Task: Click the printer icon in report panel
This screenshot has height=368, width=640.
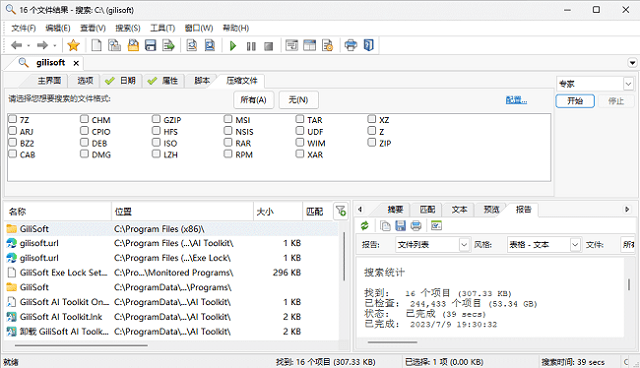Action: click(416, 225)
